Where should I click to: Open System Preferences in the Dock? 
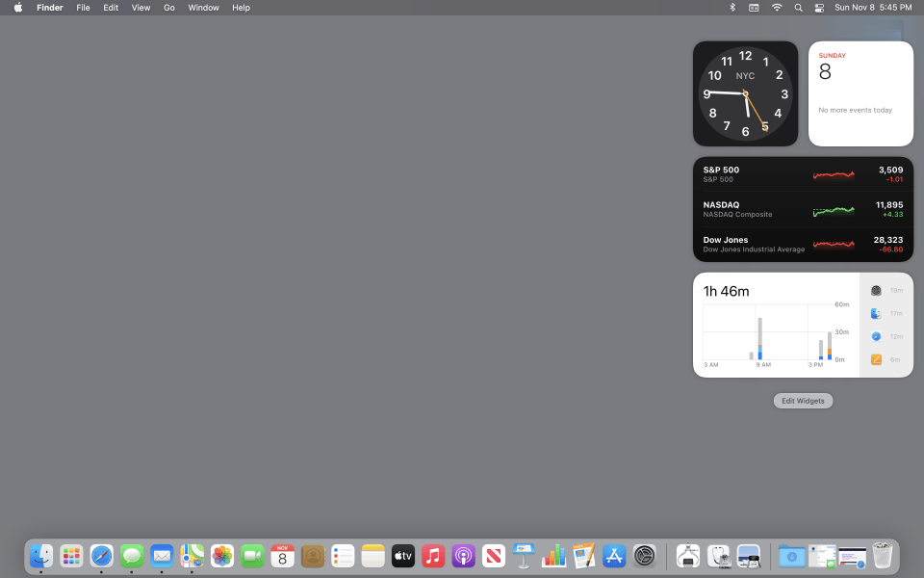click(644, 556)
